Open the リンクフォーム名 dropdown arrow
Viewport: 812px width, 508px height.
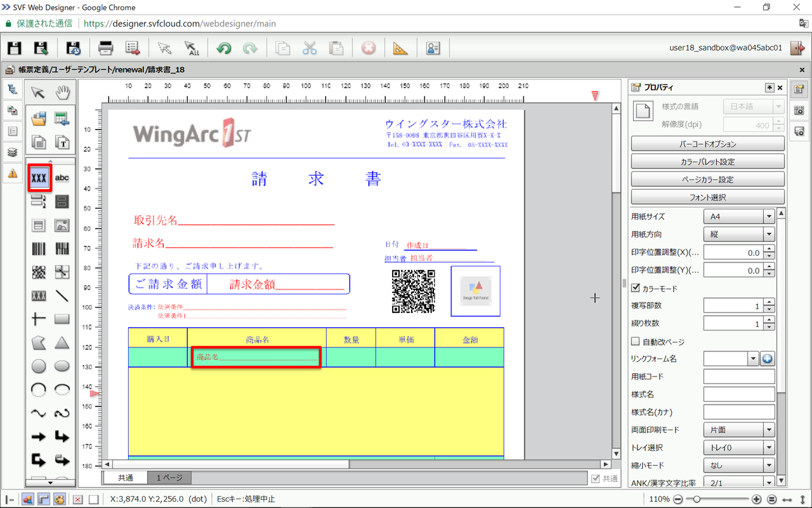pos(753,359)
